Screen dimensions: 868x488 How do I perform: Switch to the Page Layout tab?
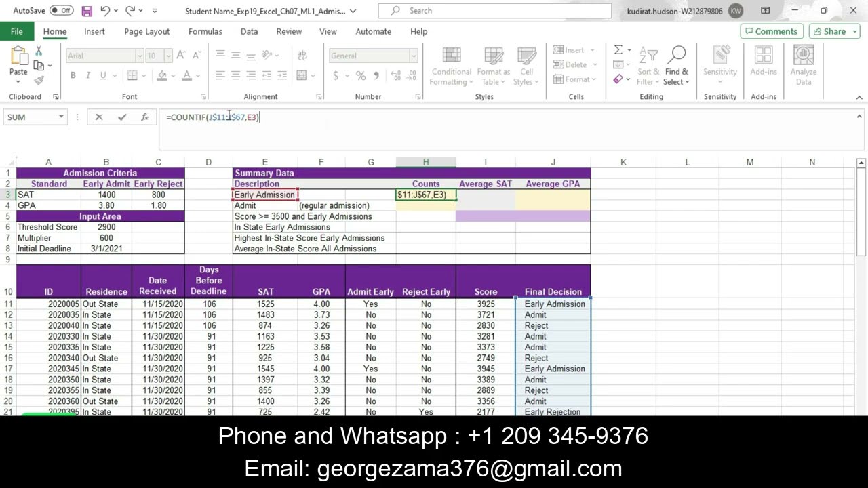pos(147,31)
